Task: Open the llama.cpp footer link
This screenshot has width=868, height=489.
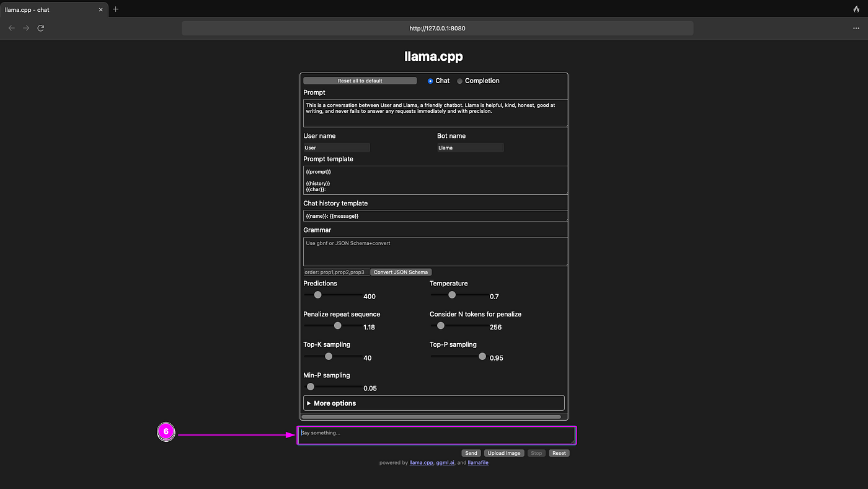Action: pyautogui.click(x=422, y=462)
